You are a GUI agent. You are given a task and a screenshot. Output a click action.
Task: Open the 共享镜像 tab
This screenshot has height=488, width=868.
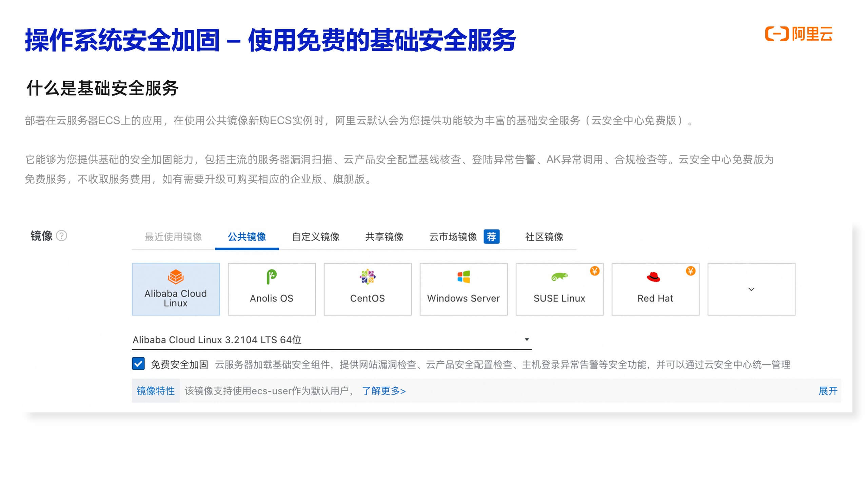pyautogui.click(x=384, y=237)
